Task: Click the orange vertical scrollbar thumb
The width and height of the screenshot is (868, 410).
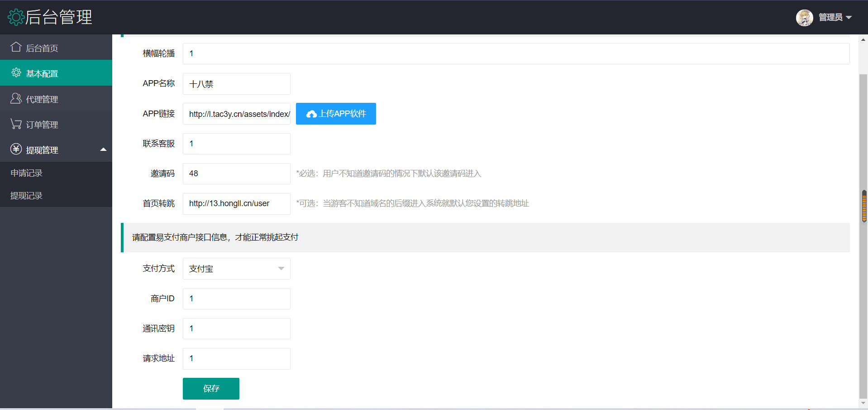Action: click(x=864, y=206)
